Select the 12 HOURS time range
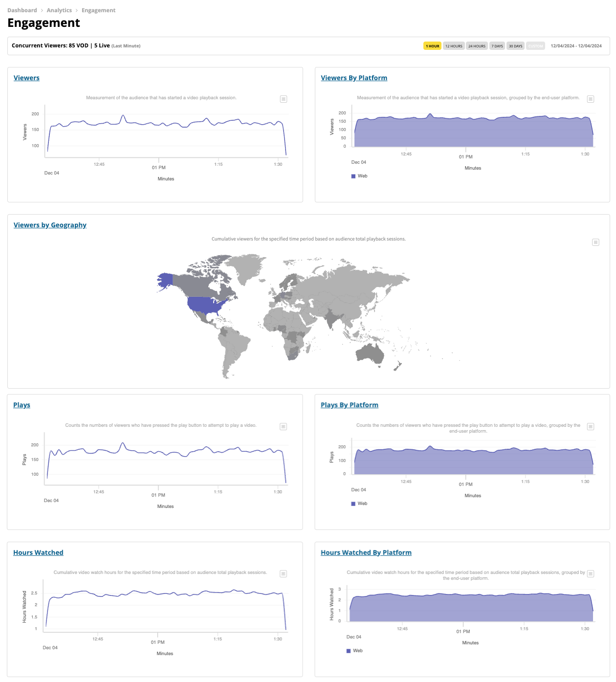The height and width of the screenshot is (682, 616). click(454, 46)
